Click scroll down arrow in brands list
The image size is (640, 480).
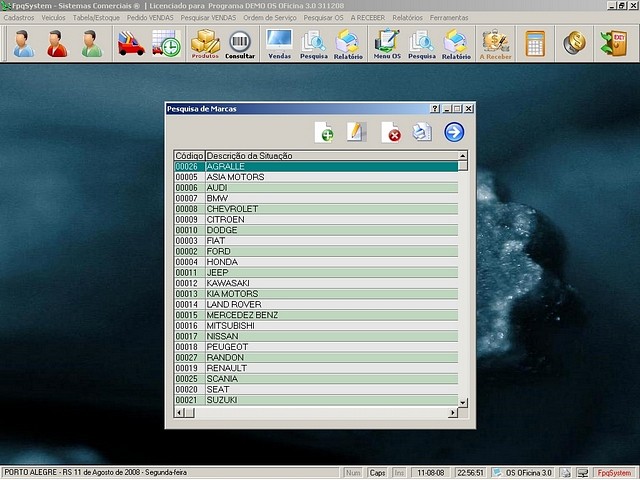pyautogui.click(x=462, y=402)
